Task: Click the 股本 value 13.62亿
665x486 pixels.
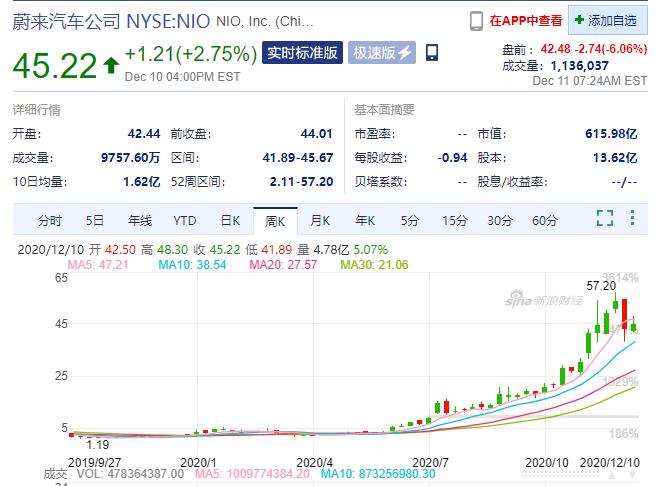Action: point(615,158)
